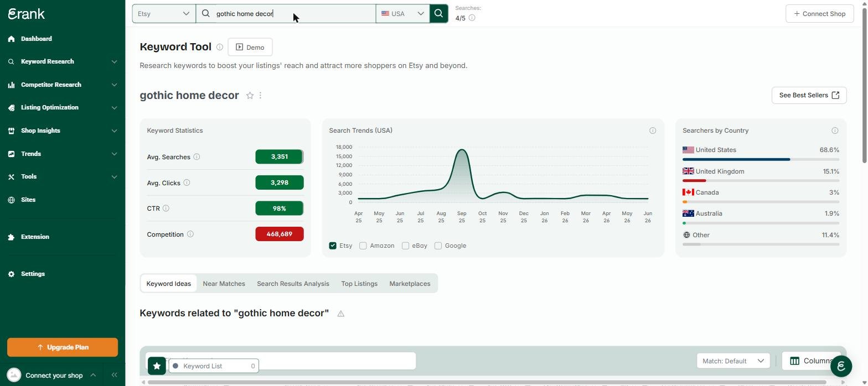Open the eRank chat bubble icon
The width and height of the screenshot is (868, 386).
click(841, 366)
